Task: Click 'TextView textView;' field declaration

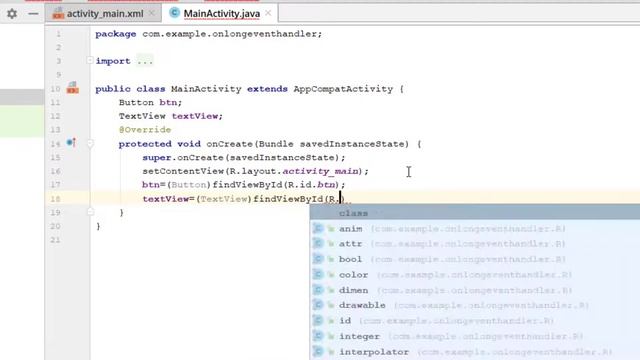Action: click(171, 116)
